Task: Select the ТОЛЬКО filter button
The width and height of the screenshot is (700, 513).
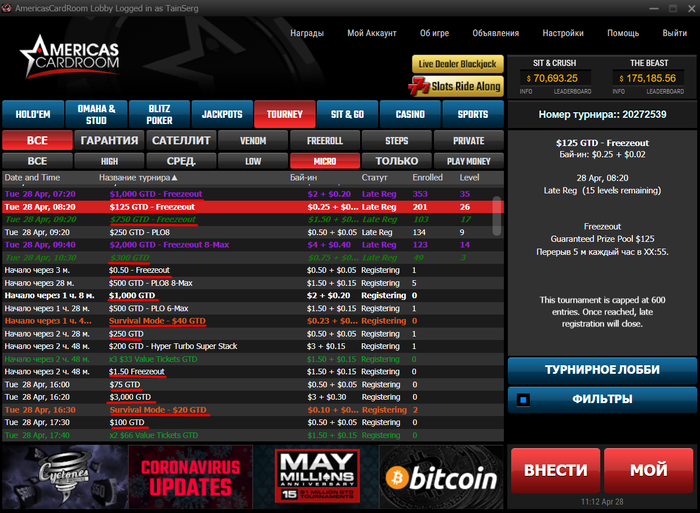Action: (397, 161)
